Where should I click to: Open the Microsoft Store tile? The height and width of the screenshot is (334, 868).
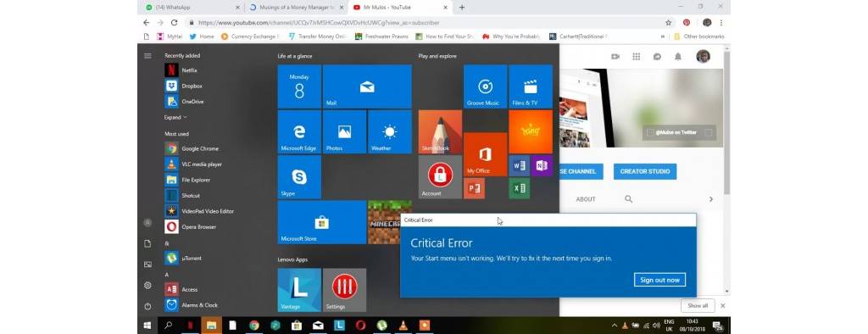coord(321,222)
